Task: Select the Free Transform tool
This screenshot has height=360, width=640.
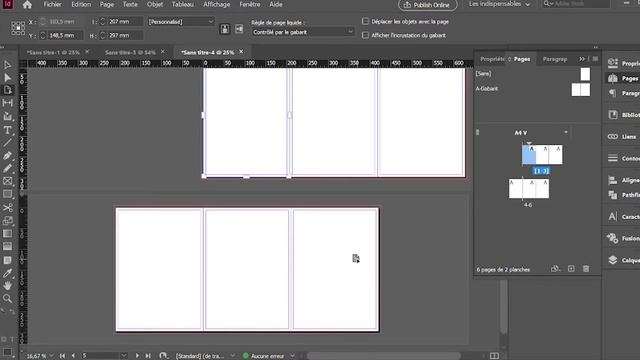Action: [x=7, y=221]
